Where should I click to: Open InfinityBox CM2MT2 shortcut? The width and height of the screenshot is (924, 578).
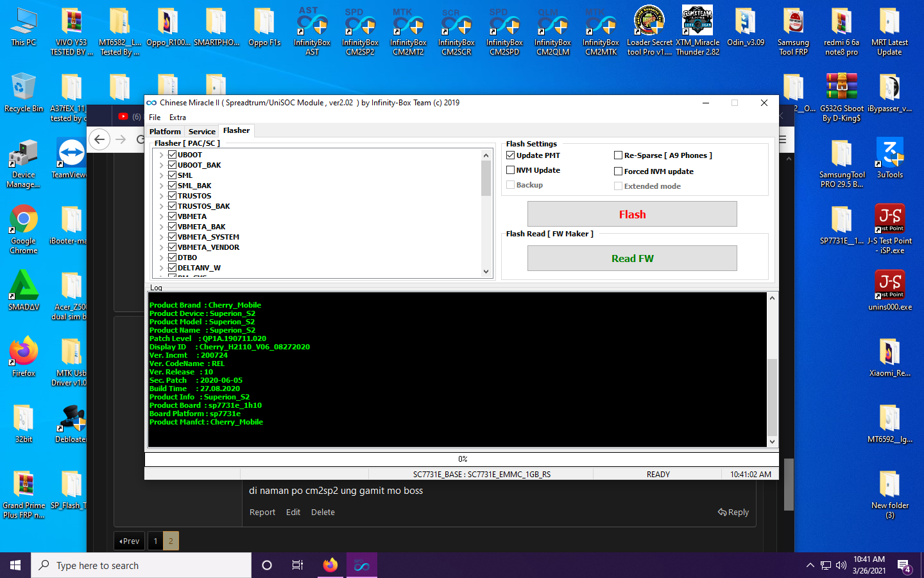[408, 31]
